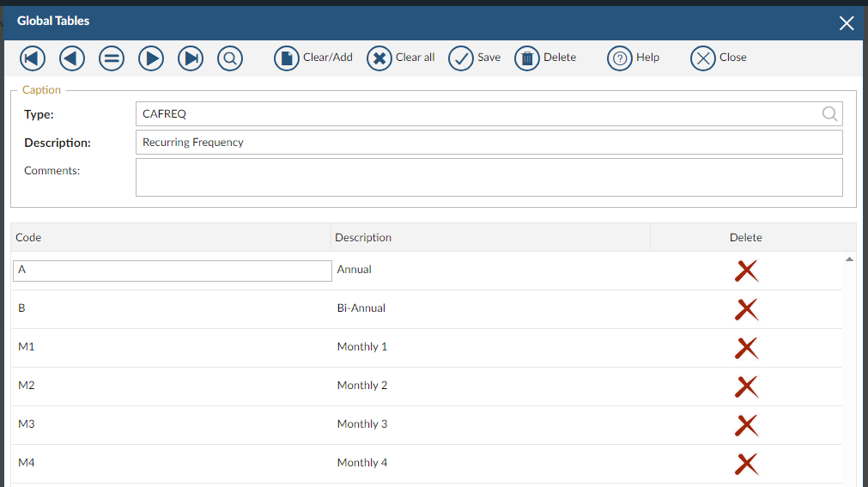This screenshot has height=487, width=868.
Task: Click the Monthly 4 description cell
Action: [x=492, y=464]
